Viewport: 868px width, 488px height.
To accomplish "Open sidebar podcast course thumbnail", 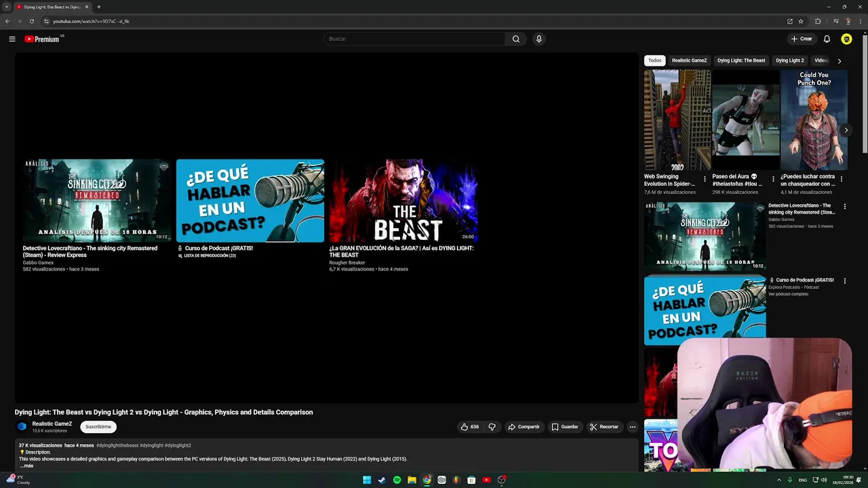I will pos(705,310).
